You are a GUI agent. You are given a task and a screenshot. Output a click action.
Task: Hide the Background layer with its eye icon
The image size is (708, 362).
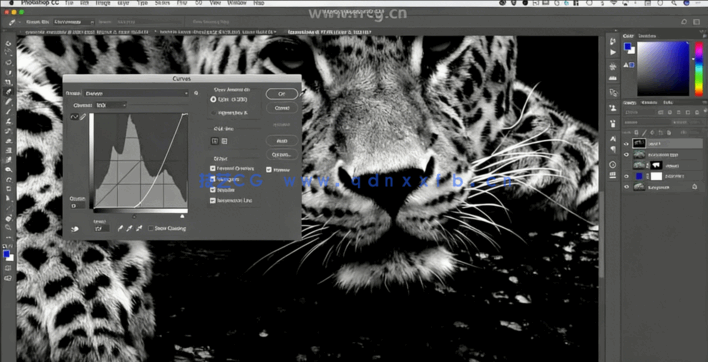[626, 187]
